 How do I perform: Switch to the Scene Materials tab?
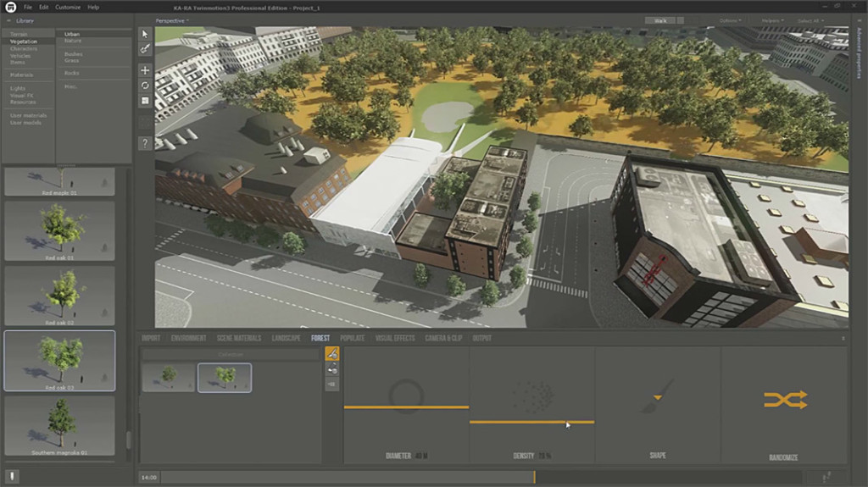coord(238,338)
